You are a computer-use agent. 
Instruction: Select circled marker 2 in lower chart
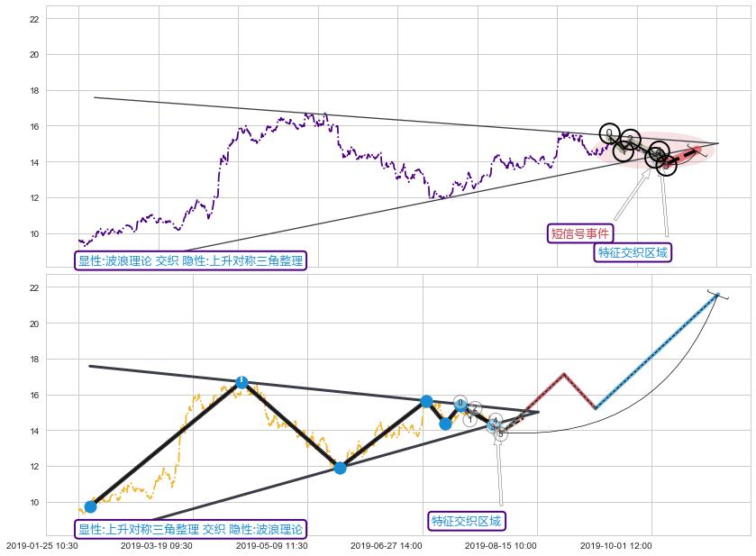coord(475,408)
